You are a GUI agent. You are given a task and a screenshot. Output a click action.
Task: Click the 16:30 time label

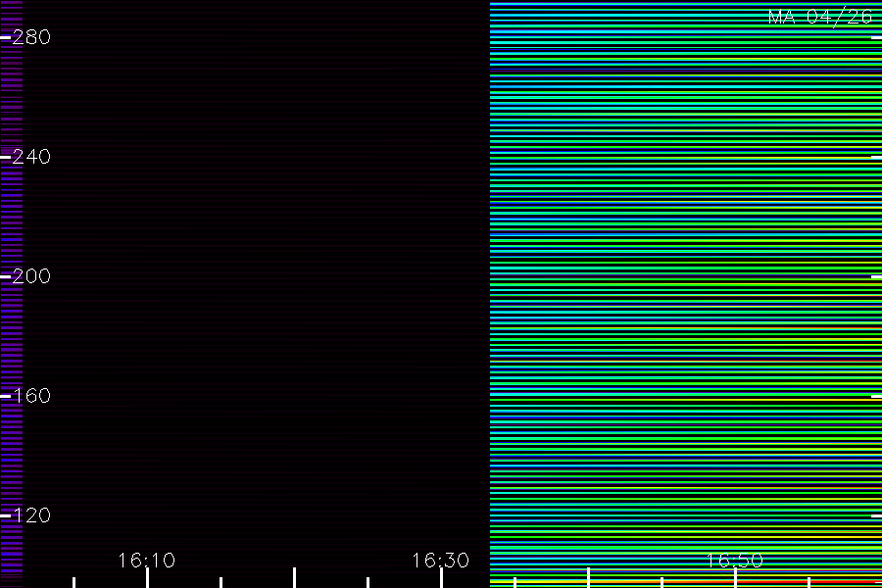pyautogui.click(x=440, y=561)
